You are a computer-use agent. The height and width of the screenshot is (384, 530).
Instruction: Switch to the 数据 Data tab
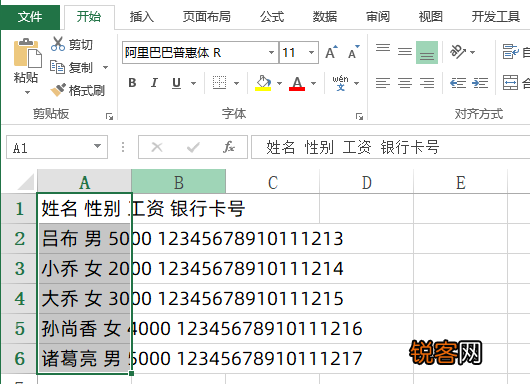click(325, 17)
